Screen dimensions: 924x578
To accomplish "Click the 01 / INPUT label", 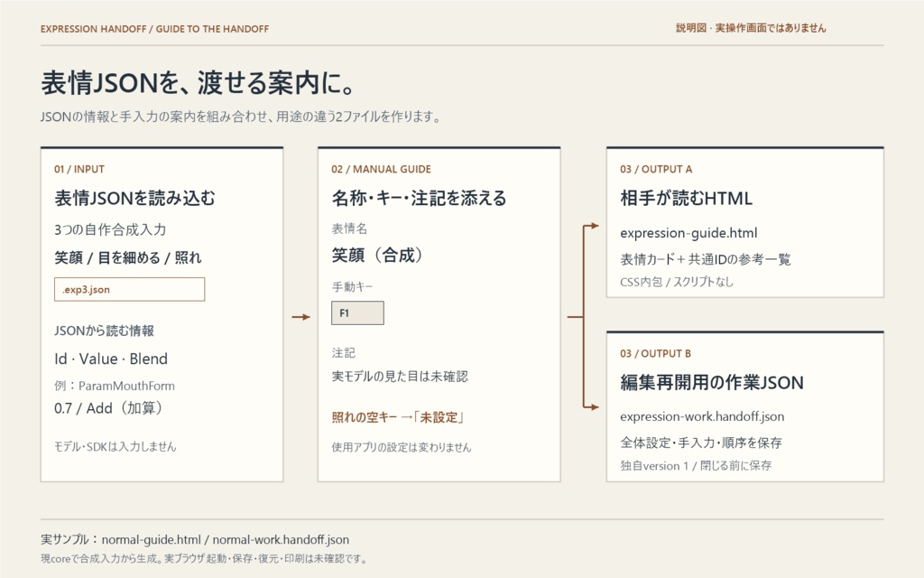I will click(x=79, y=169).
